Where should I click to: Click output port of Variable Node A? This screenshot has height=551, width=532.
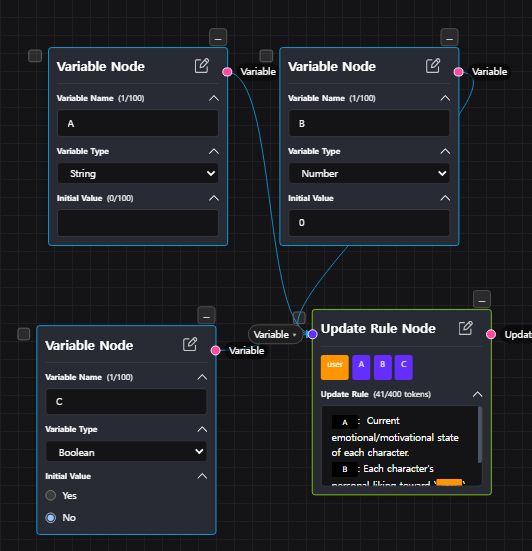(227, 72)
